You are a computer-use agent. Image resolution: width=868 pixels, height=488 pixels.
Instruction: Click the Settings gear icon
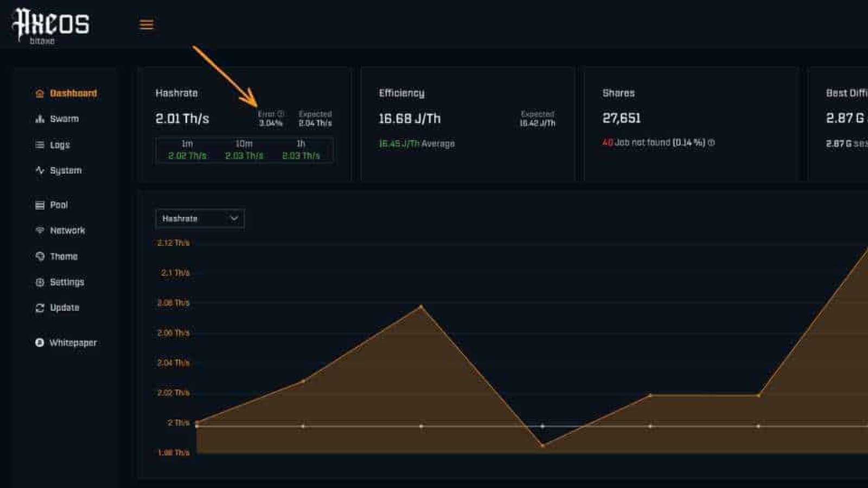click(x=39, y=282)
